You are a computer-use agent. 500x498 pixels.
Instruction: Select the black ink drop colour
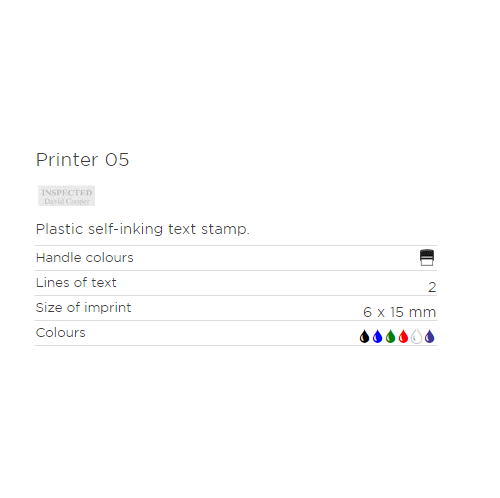click(x=364, y=336)
